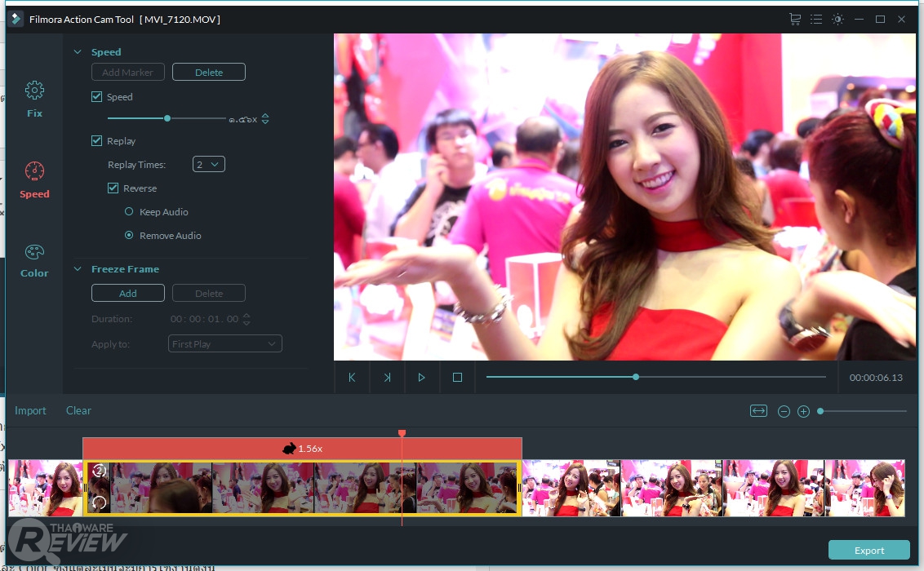Screen dimensions: 924x571
Task: Switch to the Color tab
Action: click(34, 260)
